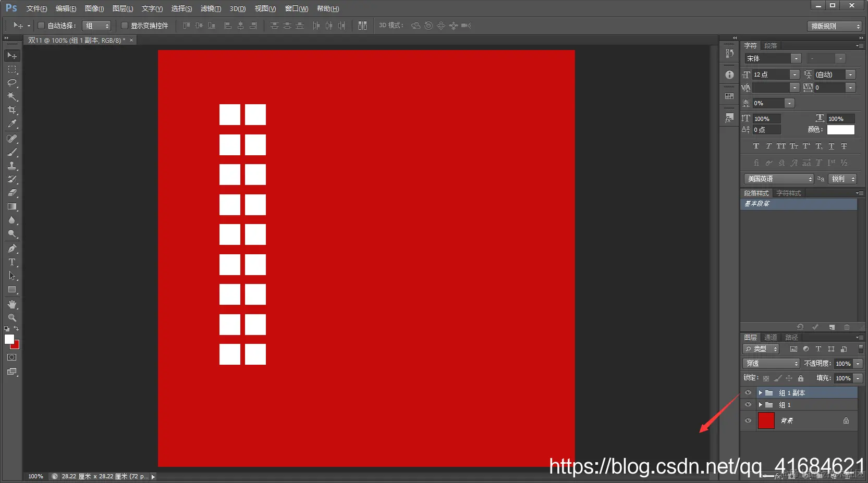Expand the 组 1 副本 group

760,393
